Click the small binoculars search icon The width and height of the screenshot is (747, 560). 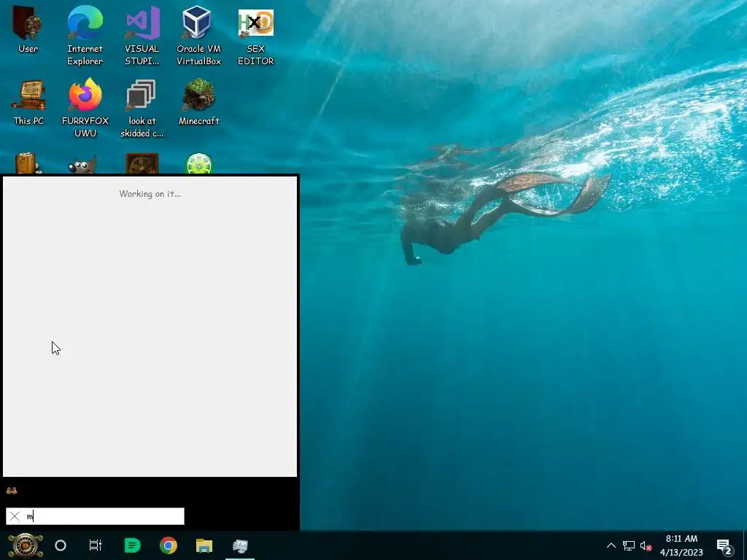click(12, 491)
